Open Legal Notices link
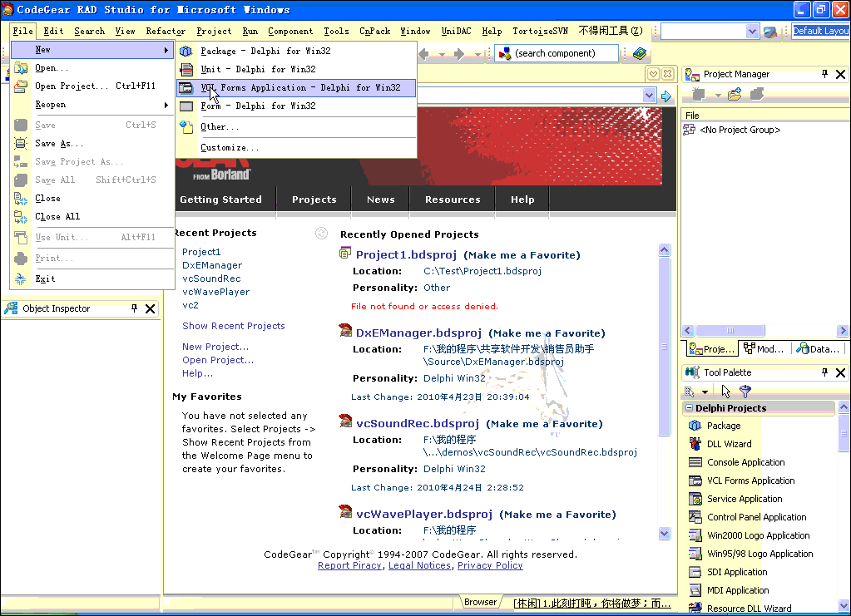851x616 pixels. pyautogui.click(x=419, y=565)
